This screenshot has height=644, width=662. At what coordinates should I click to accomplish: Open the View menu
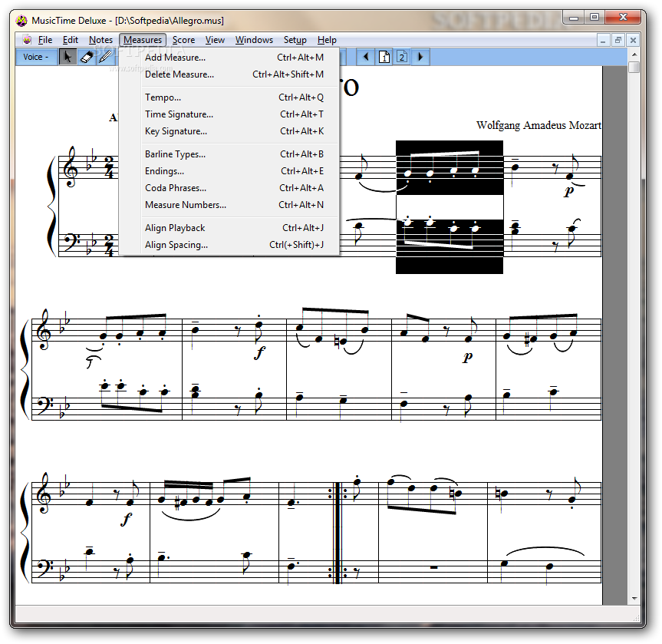pos(215,40)
